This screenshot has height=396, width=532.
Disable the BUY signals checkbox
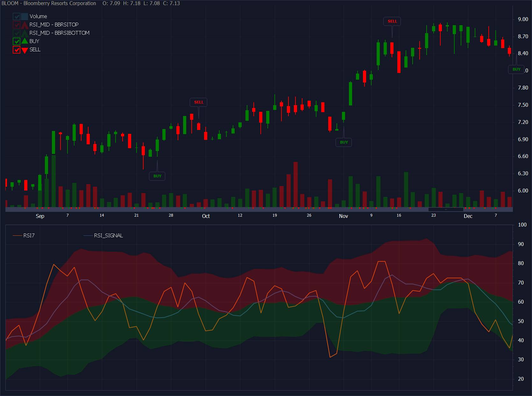click(x=17, y=41)
